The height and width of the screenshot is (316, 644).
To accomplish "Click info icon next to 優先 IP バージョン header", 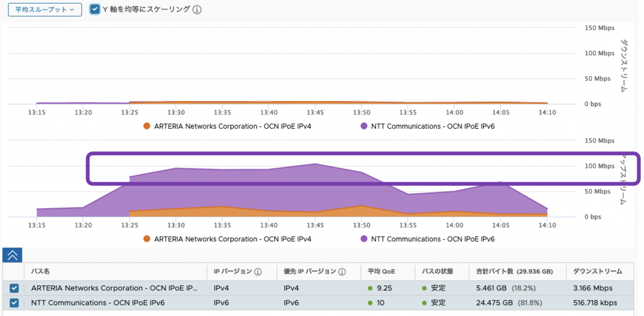I will coord(342,271).
